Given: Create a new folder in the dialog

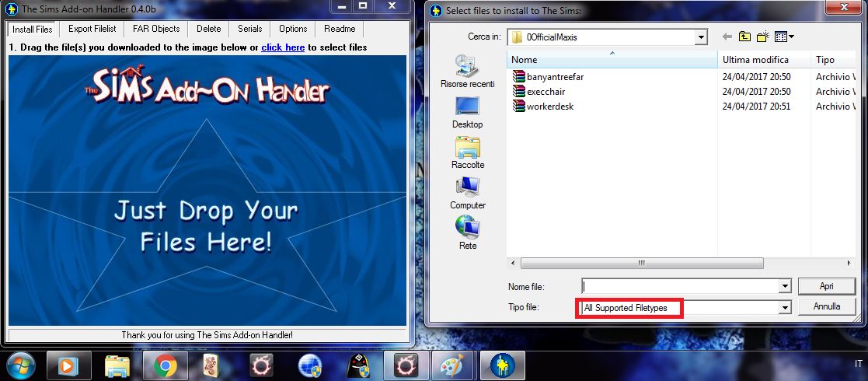Looking at the screenshot, I should [763, 37].
